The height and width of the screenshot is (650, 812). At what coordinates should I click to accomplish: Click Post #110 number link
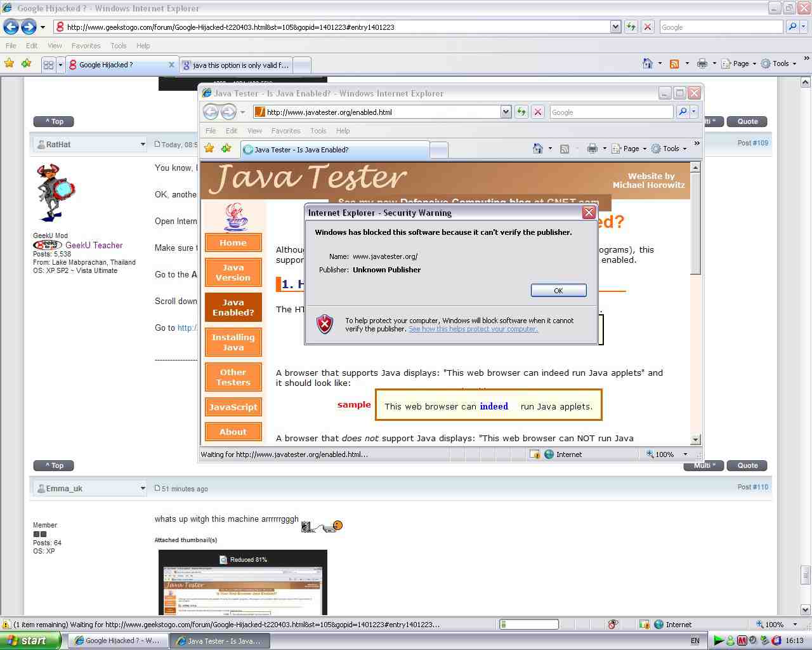(x=760, y=487)
